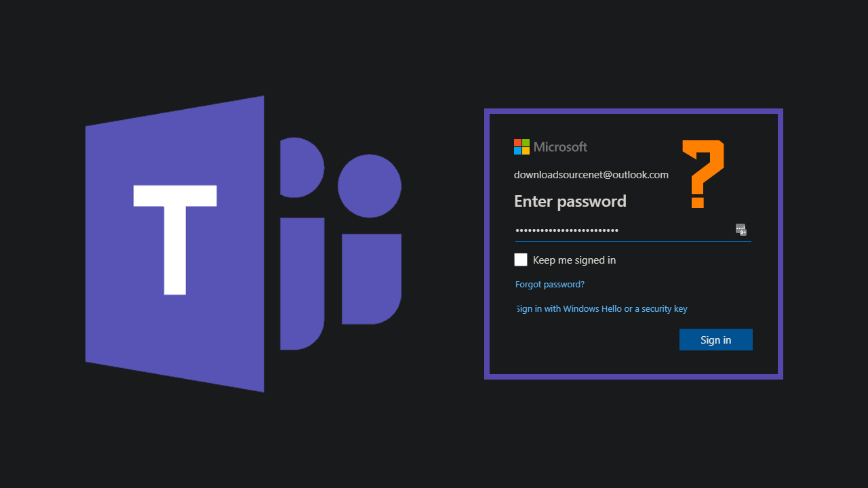Choose Sign in with Windows Hello or security key
The image size is (868, 488).
tap(601, 308)
